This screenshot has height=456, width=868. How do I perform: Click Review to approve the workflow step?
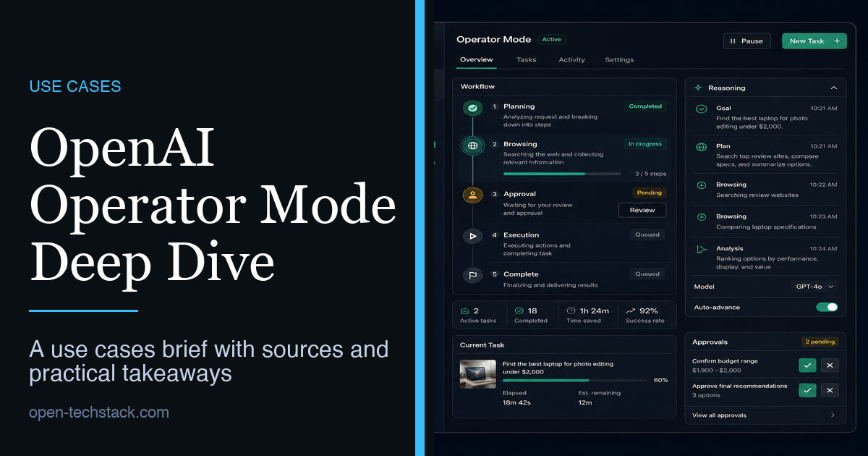click(x=643, y=210)
